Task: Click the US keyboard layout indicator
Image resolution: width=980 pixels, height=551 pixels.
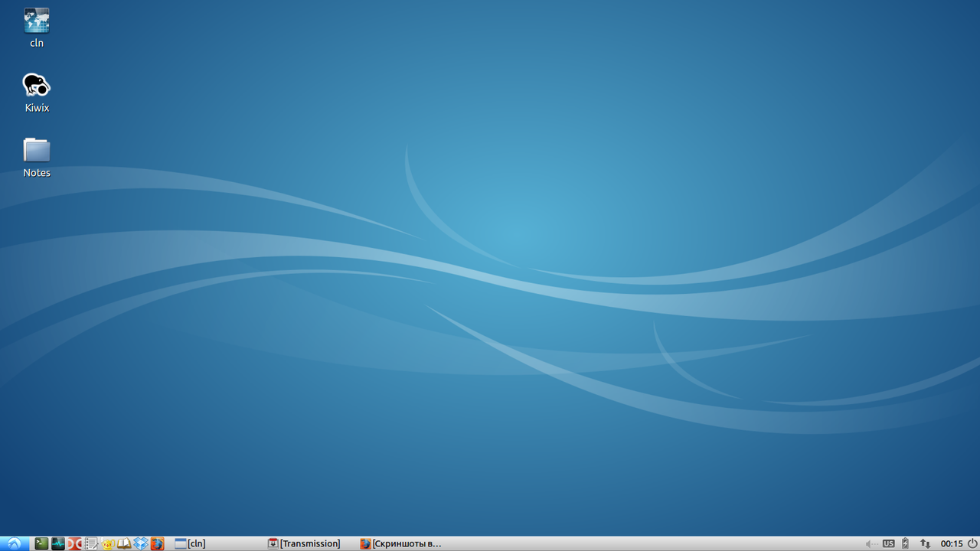Action: [888, 543]
